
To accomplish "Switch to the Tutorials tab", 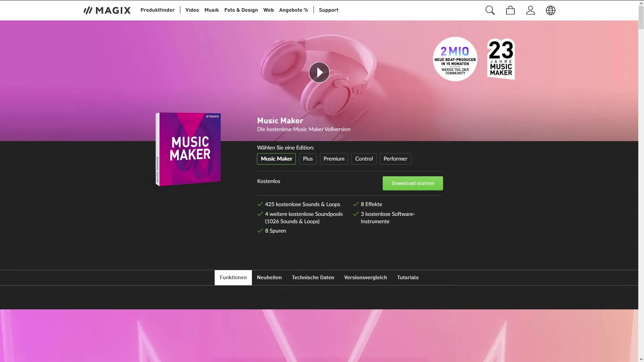I will click(408, 278).
